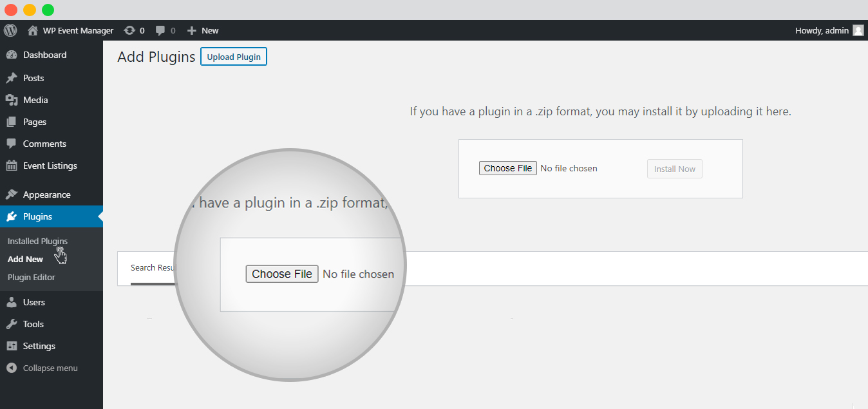Viewport: 868px width, 409px height.
Task: Click the admin avatar in the top bar
Action: [x=858, y=30]
